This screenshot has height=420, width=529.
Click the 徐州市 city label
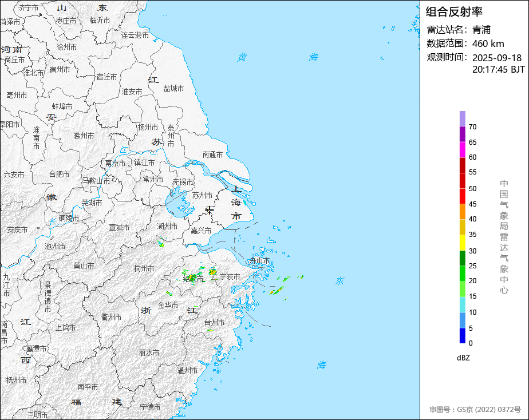click(x=66, y=47)
